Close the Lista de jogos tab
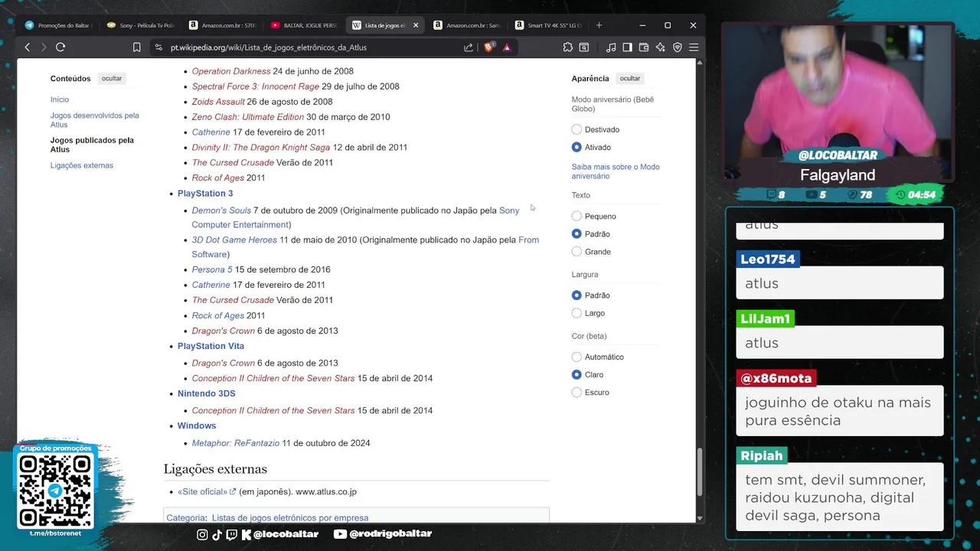 416,25
